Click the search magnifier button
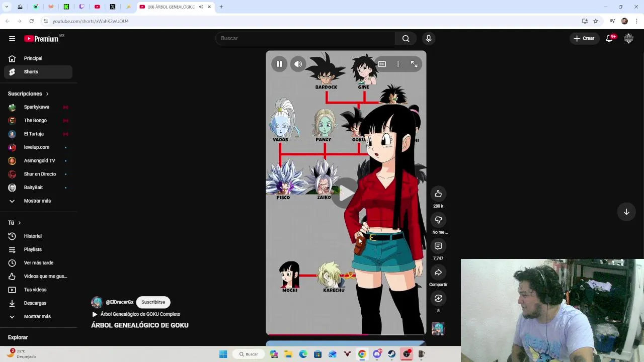The width and height of the screenshot is (644, 362). coord(406,38)
